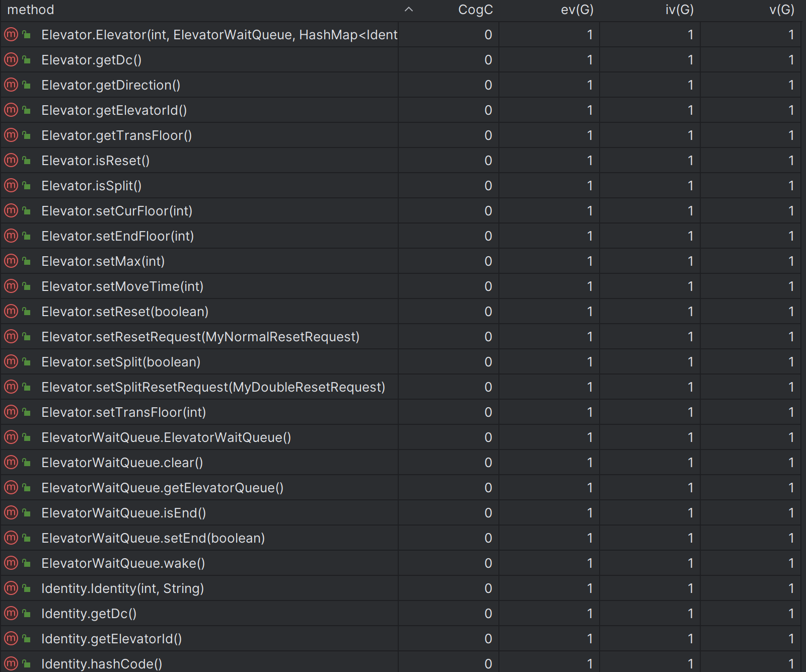Viewport: 806px width, 672px height.
Task: Select the Identity.getElevatorId() method name
Action: coord(111,639)
